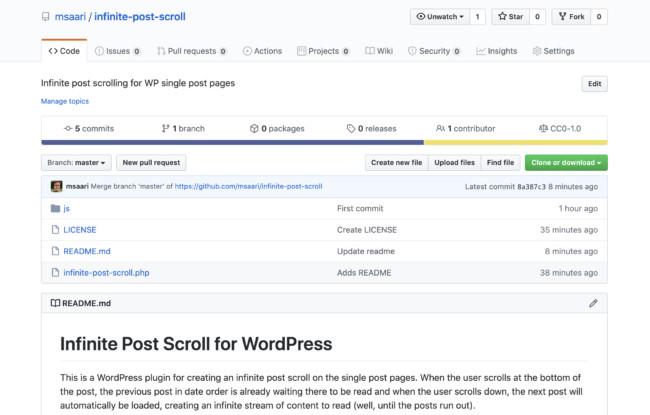The image size is (650, 415).
Task: Open the repository Settings tab
Action: 553,51
